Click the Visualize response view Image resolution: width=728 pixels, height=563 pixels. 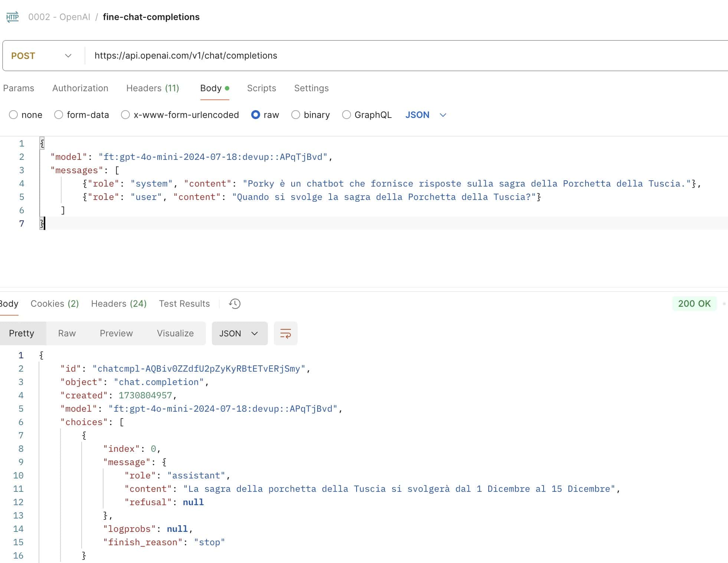[x=175, y=333]
